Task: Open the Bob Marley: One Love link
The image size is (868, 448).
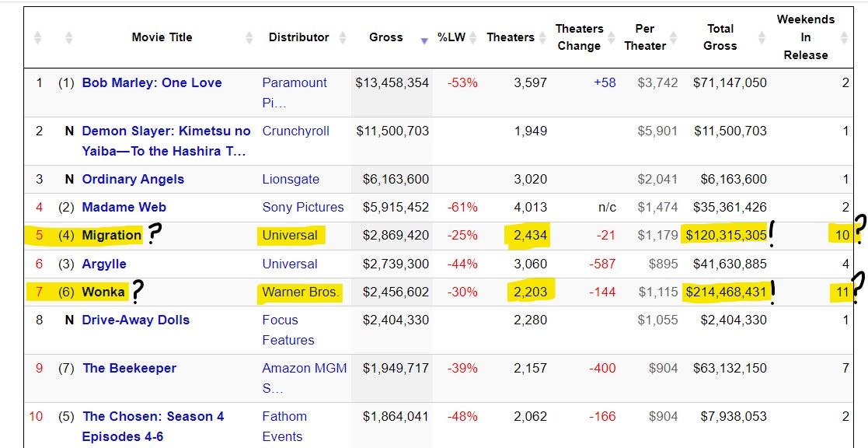Action: (152, 82)
